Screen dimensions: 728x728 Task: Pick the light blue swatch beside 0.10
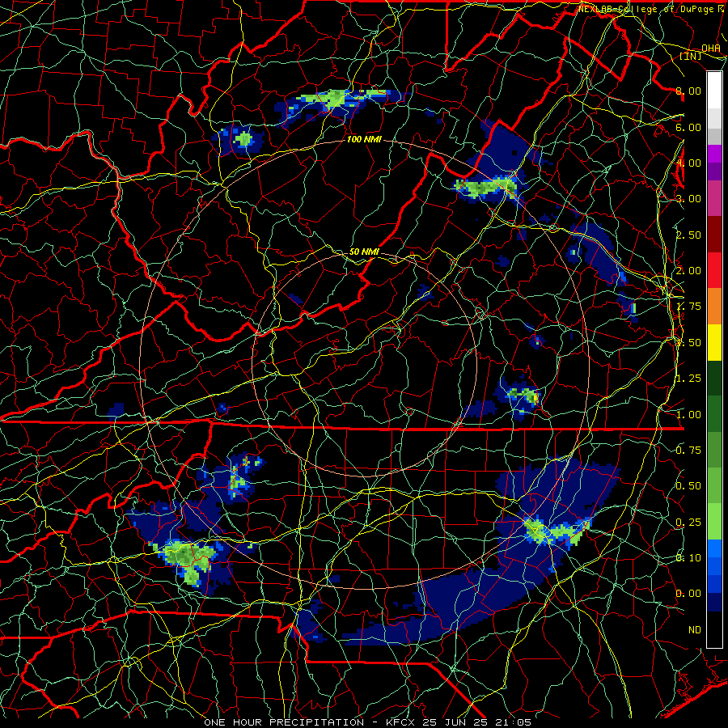tap(714, 548)
